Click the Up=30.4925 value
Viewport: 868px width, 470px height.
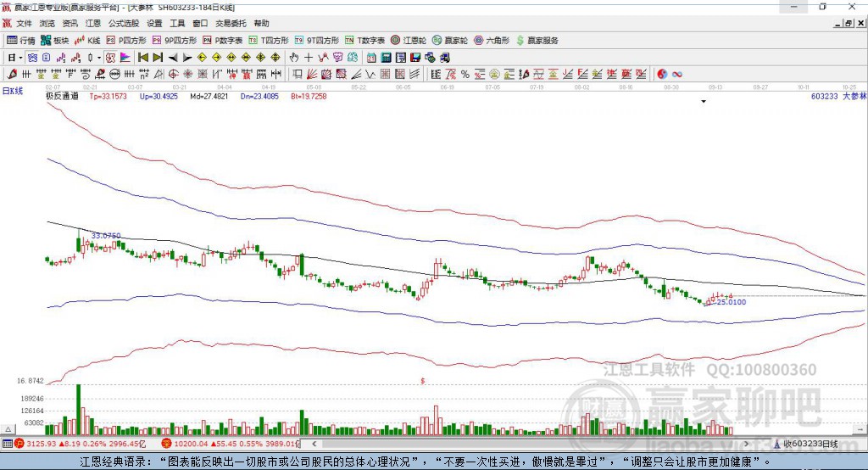click(x=159, y=96)
